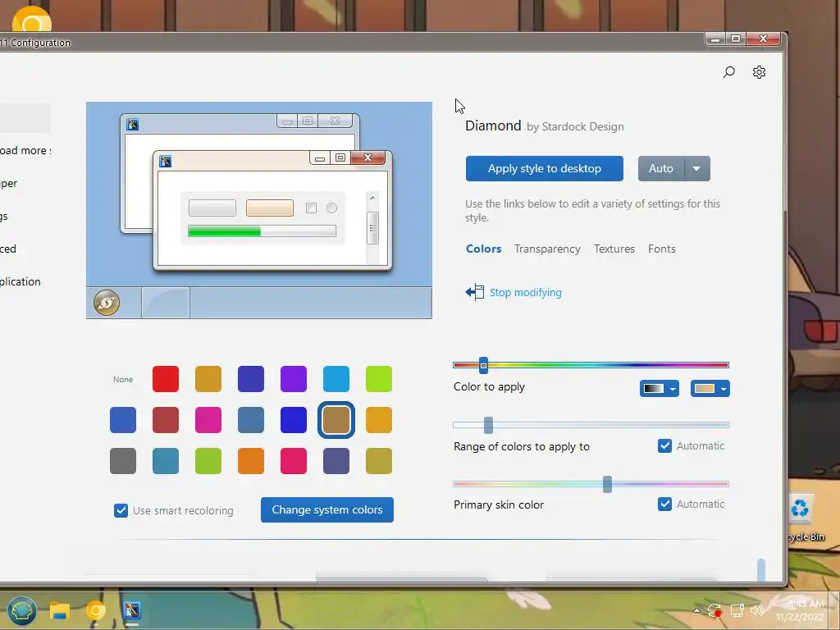Click the sync tray icon with red dot

714,610
